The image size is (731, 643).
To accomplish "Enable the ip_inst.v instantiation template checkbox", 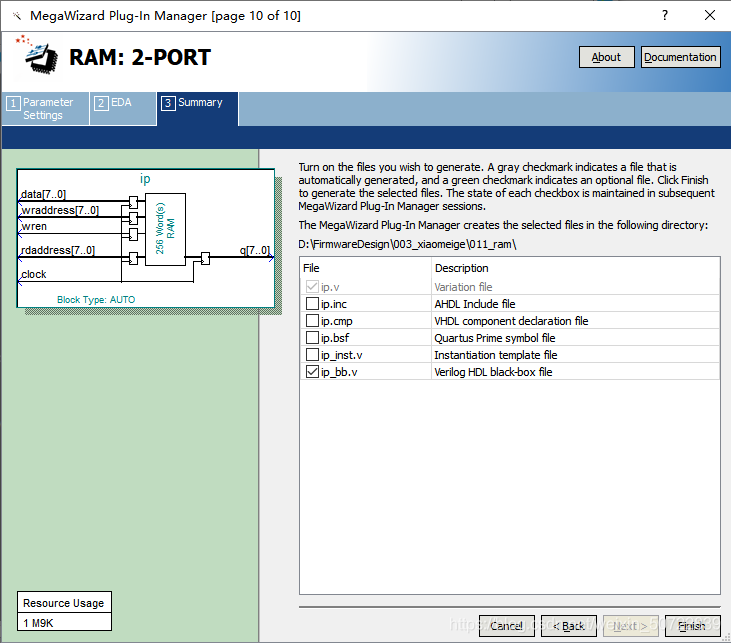I will (x=312, y=355).
